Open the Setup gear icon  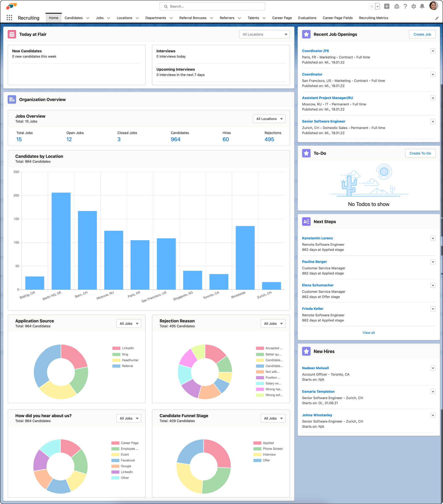point(414,6)
